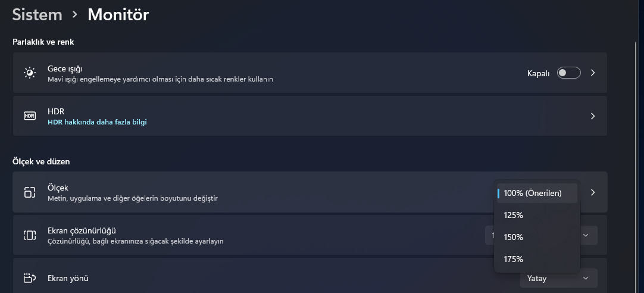Pick the 150% scale option

click(x=513, y=237)
